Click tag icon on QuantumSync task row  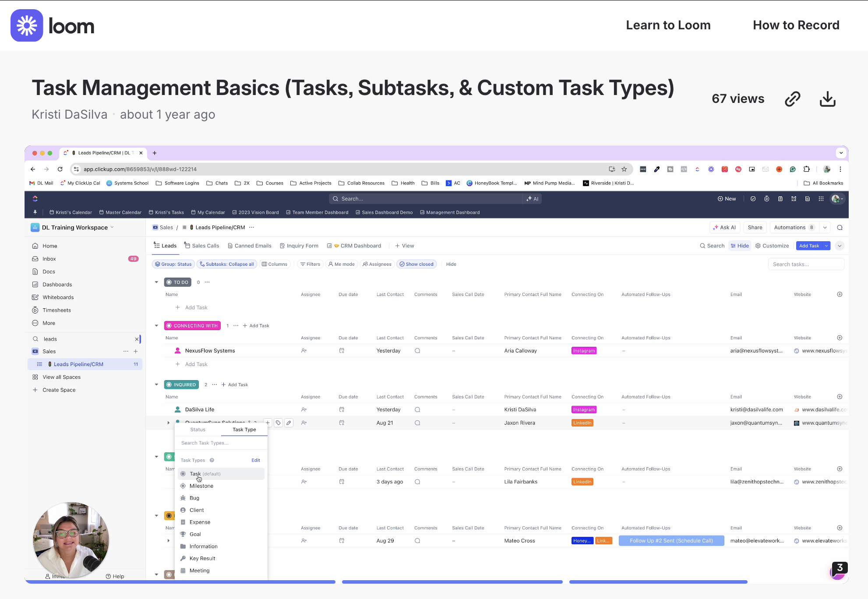278,423
